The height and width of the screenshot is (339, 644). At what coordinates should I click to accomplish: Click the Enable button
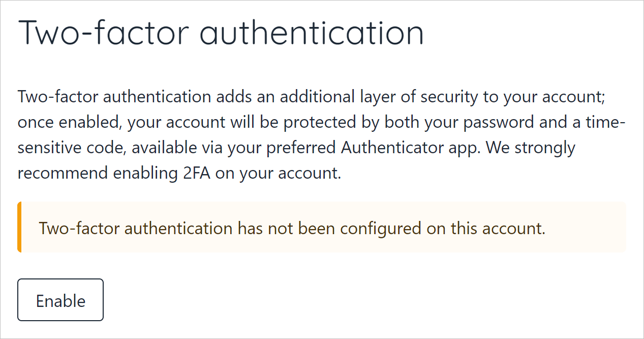coord(60,300)
